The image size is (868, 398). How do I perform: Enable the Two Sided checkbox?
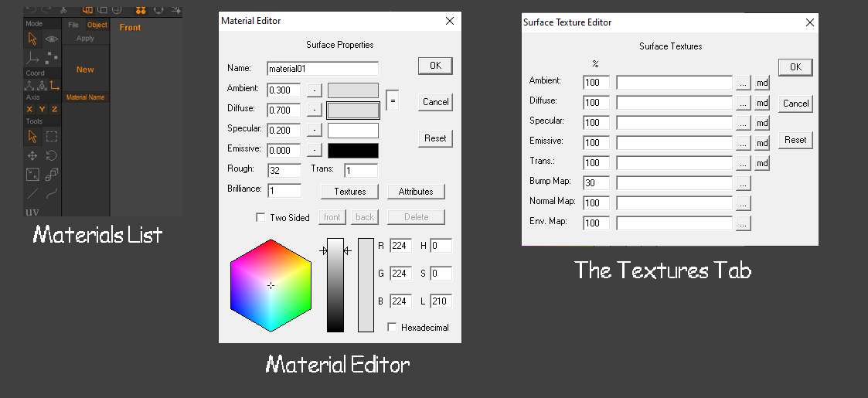(x=260, y=217)
